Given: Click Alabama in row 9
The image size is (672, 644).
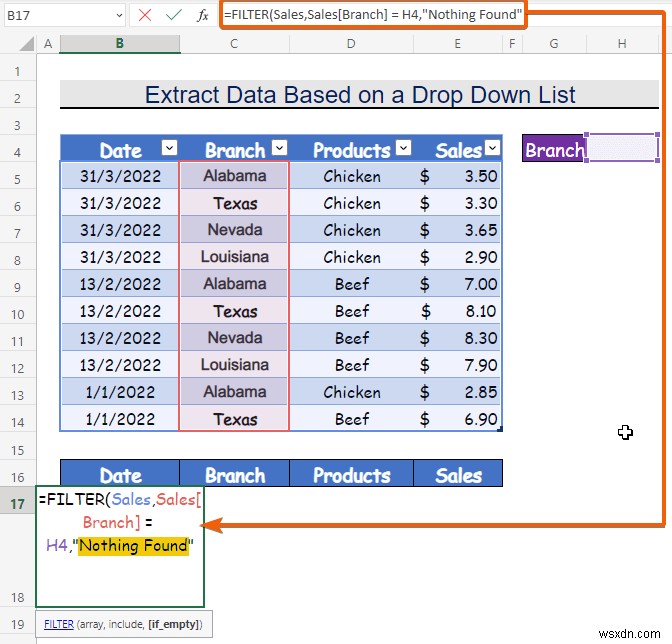Looking at the screenshot, I should pos(234,284).
